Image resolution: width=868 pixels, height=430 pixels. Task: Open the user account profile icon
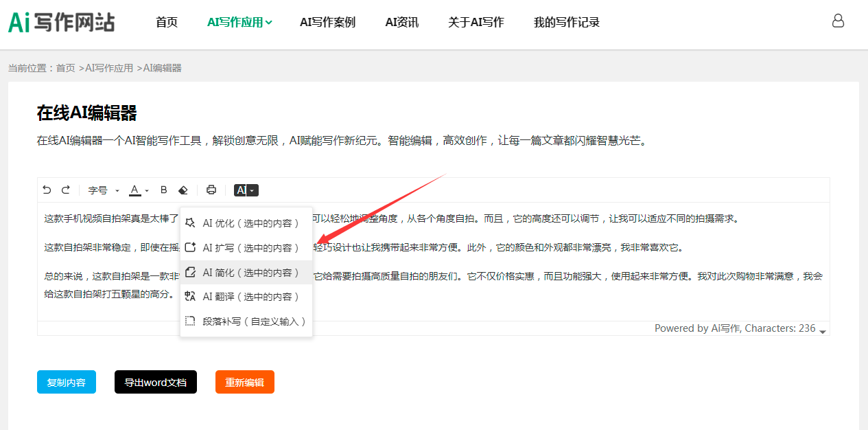tap(838, 21)
